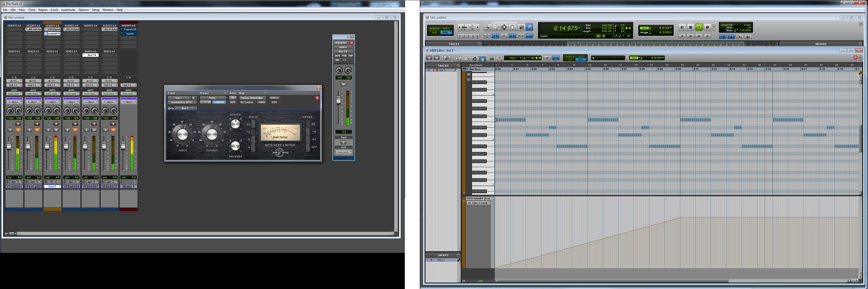
Task: Click Go to End transport button
Action: click(x=707, y=36)
